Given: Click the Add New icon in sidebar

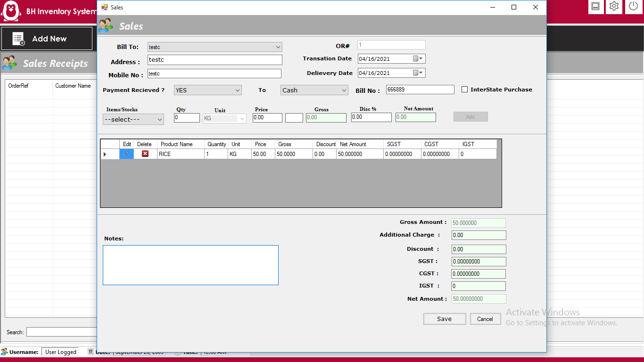Looking at the screenshot, I should coord(18,39).
